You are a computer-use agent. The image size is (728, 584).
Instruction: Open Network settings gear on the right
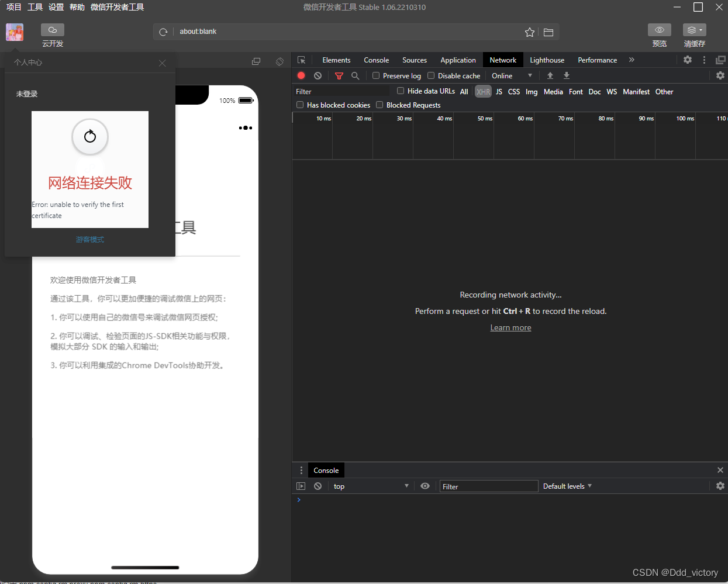click(720, 75)
